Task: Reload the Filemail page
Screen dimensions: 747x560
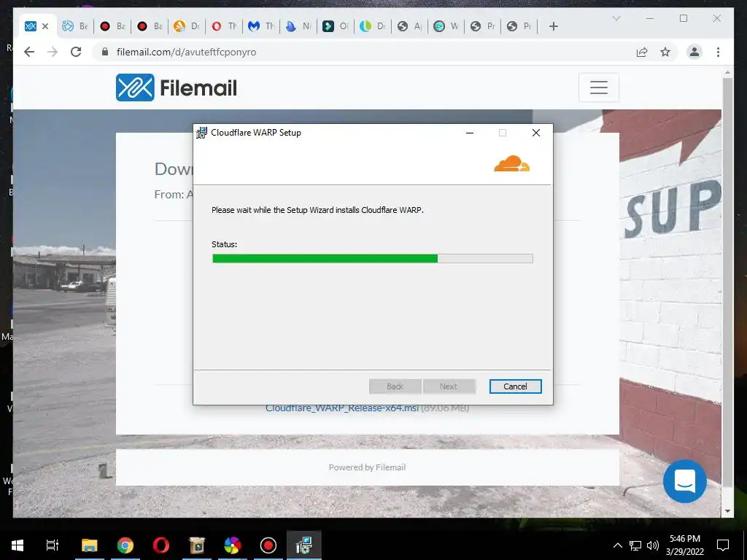Action: click(x=76, y=52)
